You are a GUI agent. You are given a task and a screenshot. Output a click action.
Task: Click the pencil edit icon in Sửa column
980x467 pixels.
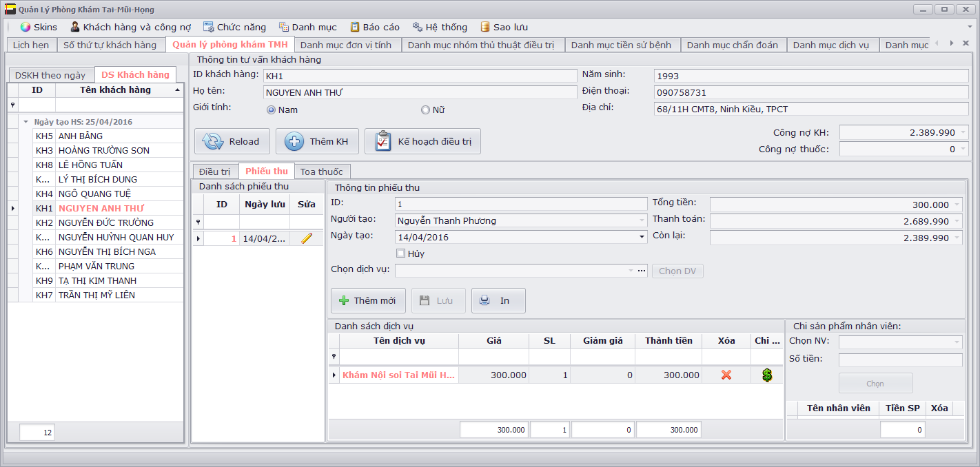click(x=307, y=238)
